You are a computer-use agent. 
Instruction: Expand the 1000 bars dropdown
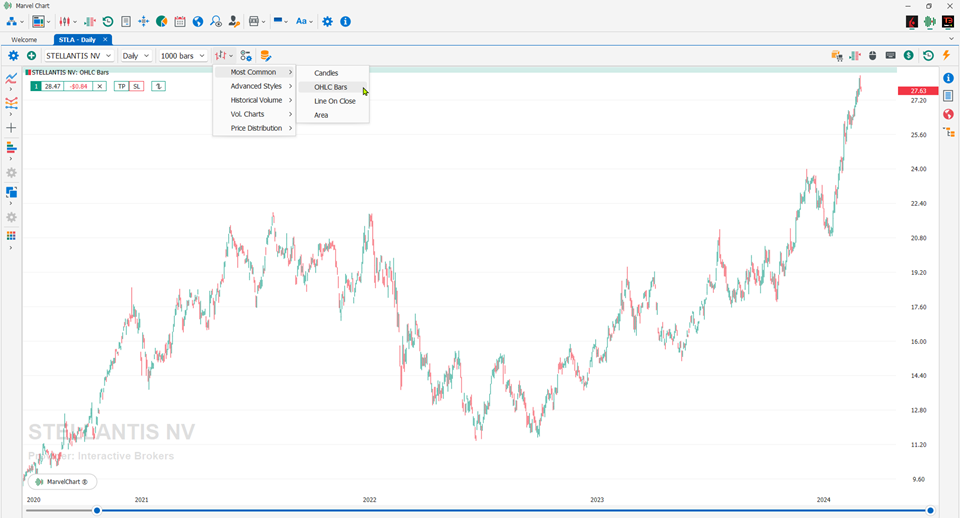click(x=182, y=56)
